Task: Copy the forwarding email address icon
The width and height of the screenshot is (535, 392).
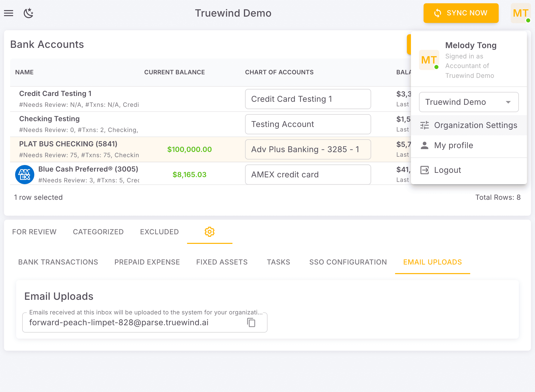Action: tap(251, 322)
